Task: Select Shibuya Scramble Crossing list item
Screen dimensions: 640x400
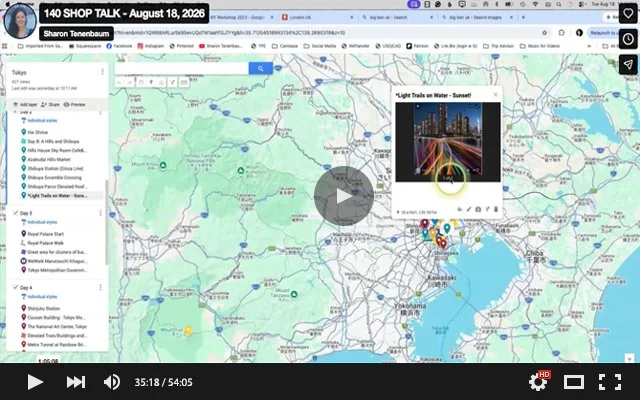Action: coord(54,178)
